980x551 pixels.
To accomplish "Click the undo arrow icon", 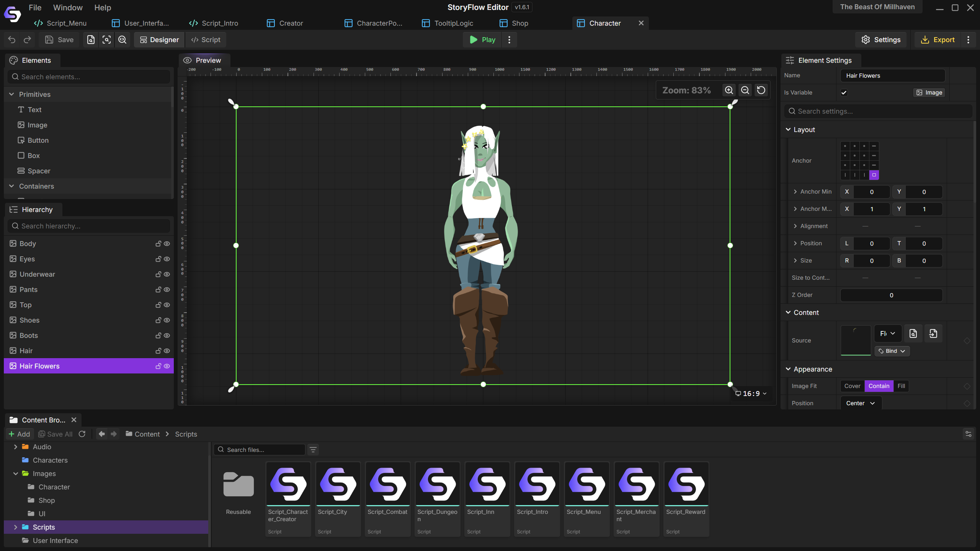I will tap(12, 40).
